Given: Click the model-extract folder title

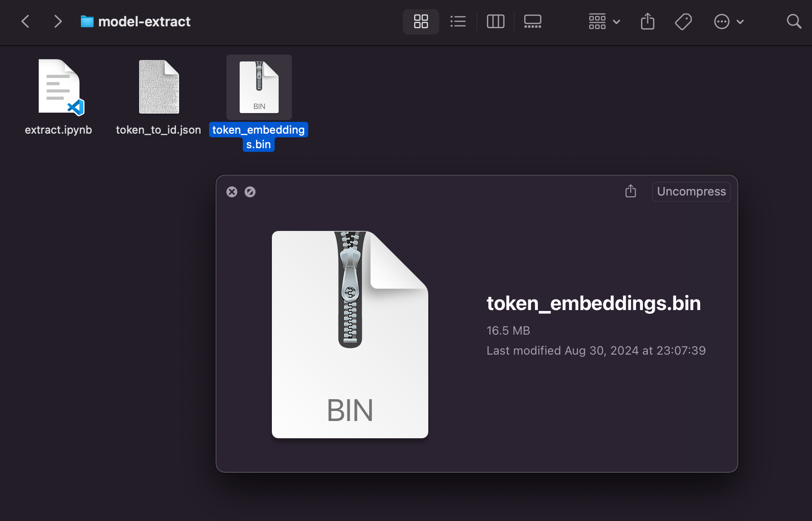Looking at the screenshot, I should point(144,21).
